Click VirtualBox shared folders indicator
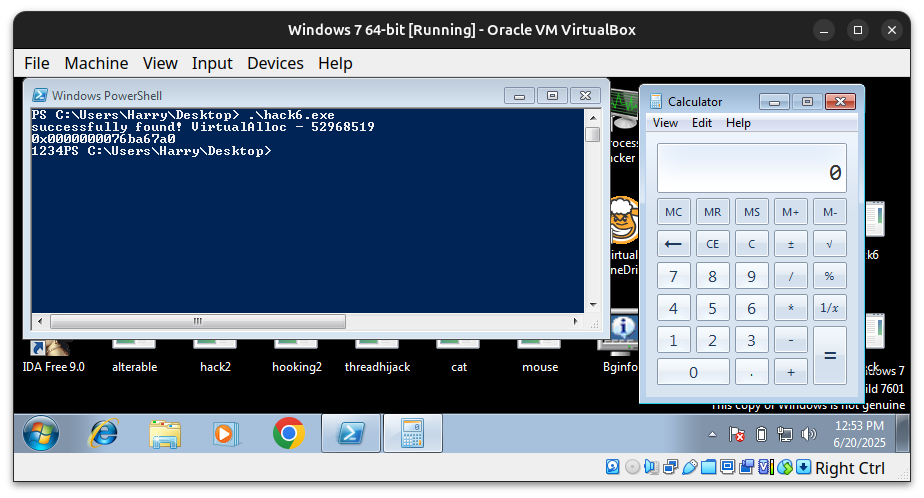 [709, 467]
